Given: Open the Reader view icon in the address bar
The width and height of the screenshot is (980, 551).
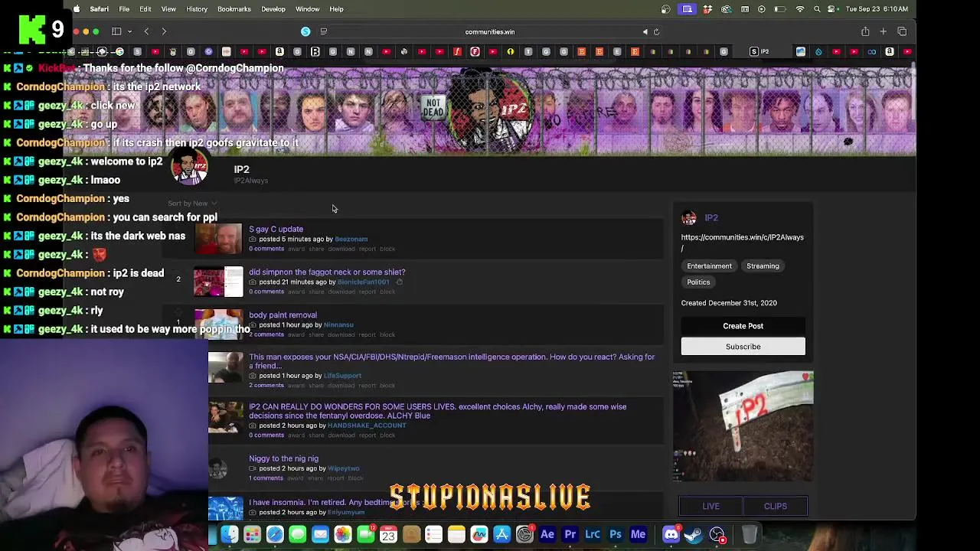Looking at the screenshot, I should [324, 31].
